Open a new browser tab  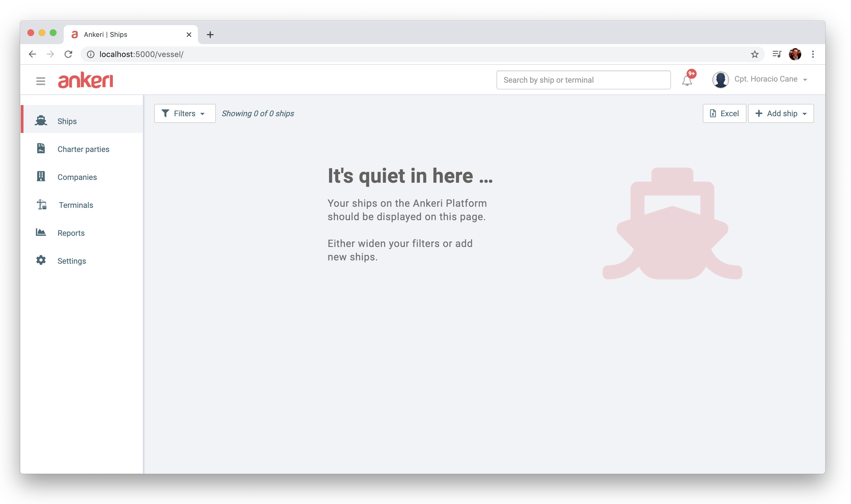pos(210,34)
